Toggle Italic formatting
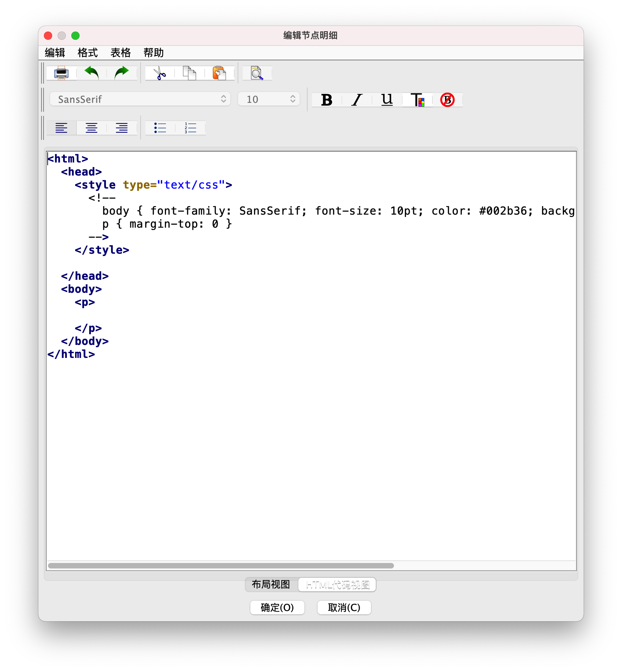Viewport: 622px width, 672px height. [357, 100]
